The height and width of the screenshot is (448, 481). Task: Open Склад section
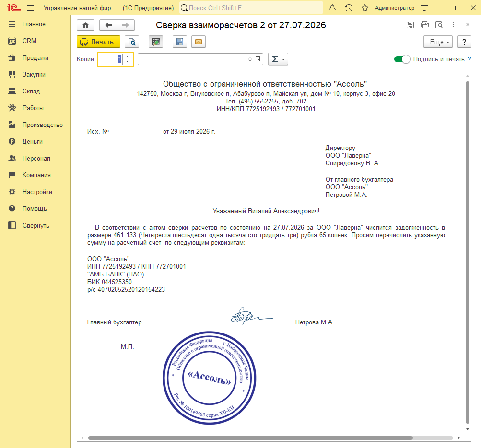[35, 92]
